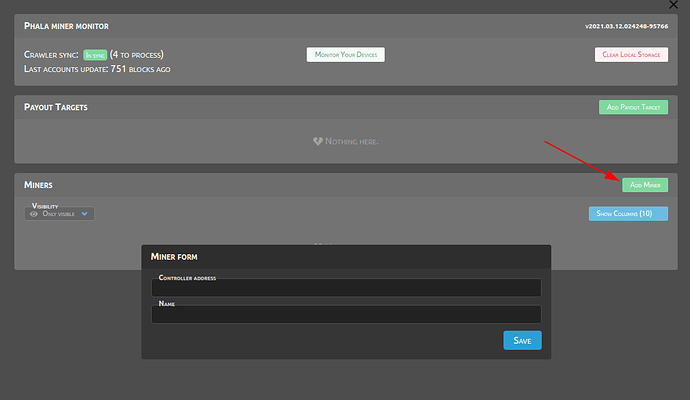Open the Show Columns (10) selector
The width and height of the screenshot is (690, 400).
(x=627, y=214)
